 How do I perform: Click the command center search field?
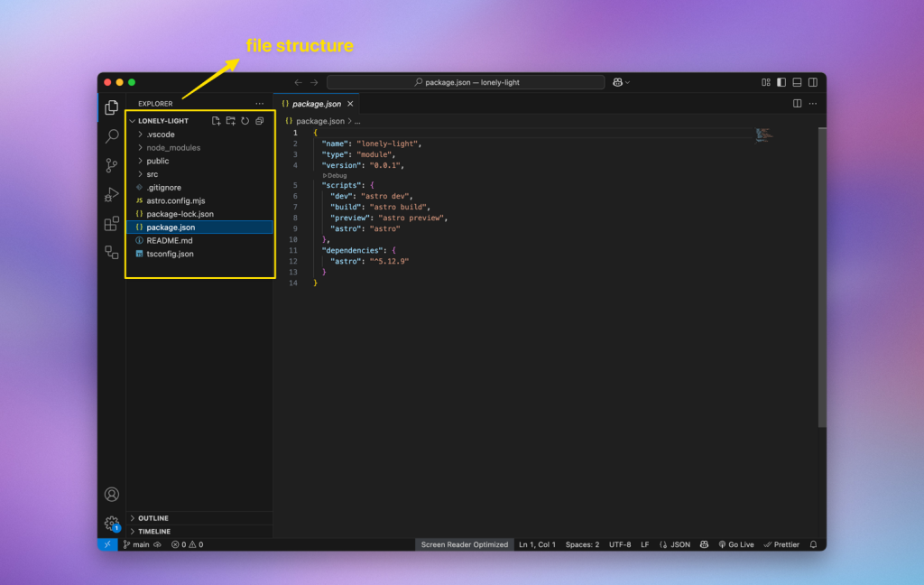(x=466, y=82)
